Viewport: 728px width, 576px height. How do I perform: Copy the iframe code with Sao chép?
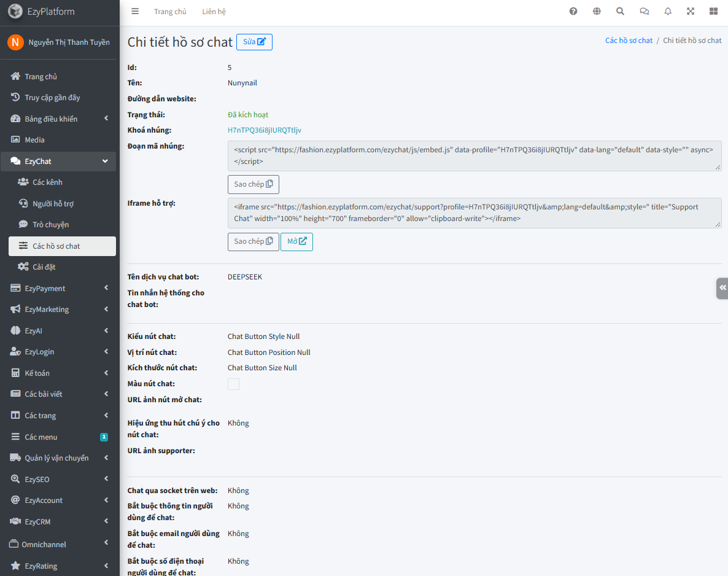pyautogui.click(x=254, y=241)
